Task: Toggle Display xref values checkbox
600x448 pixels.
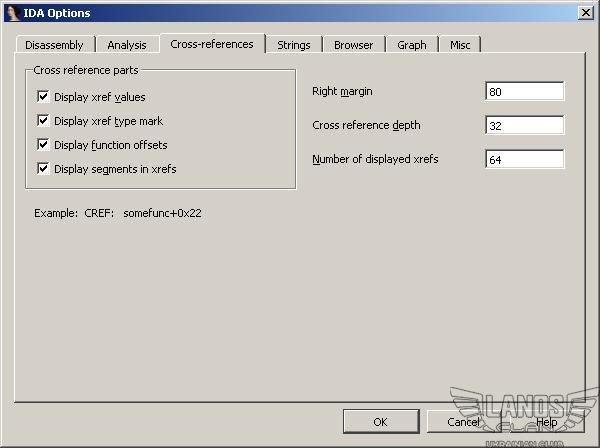Action: pyautogui.click(x=43, y=97)
